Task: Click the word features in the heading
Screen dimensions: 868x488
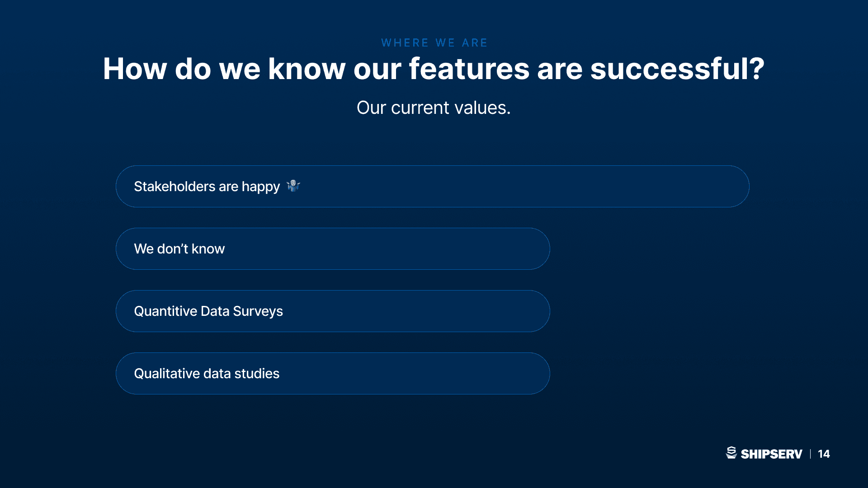Action: [x=469, y=69]
